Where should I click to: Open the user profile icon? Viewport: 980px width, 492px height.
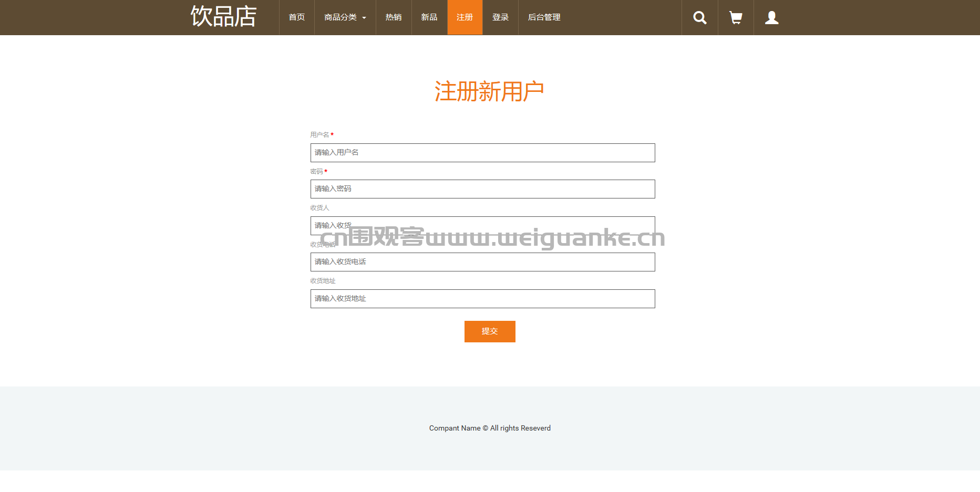point(771,18)
